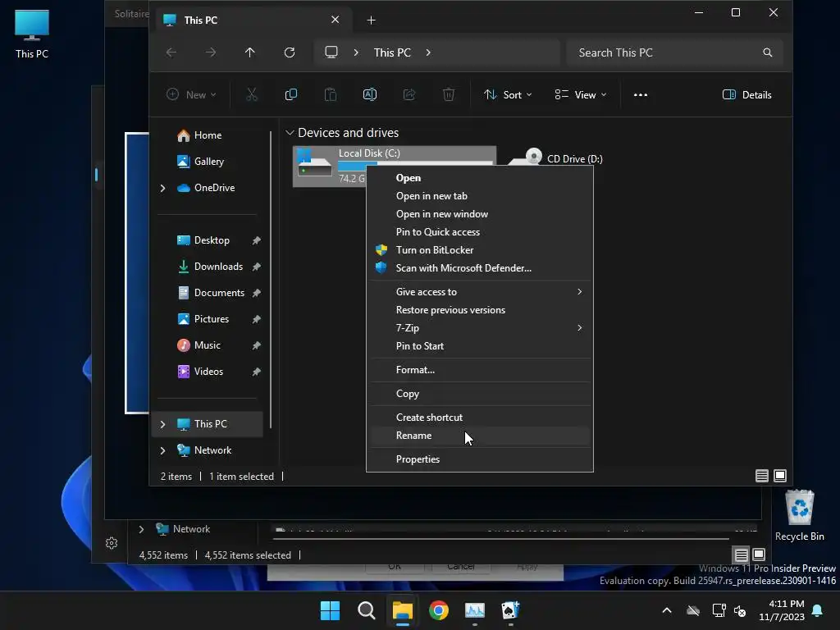Open Google Chrome from taskbar

click(x=439, y=610)
